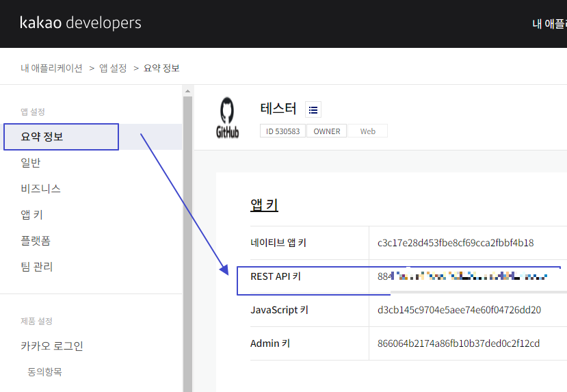Click the GitHub app icon thumbnail

[227, 118]
